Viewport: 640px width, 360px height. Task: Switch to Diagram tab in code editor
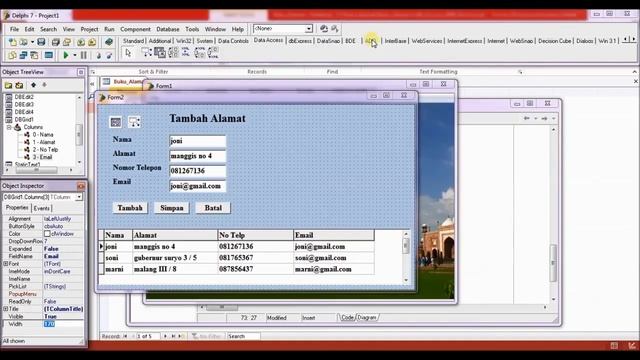pyautogui.click(x=367, y=318)
